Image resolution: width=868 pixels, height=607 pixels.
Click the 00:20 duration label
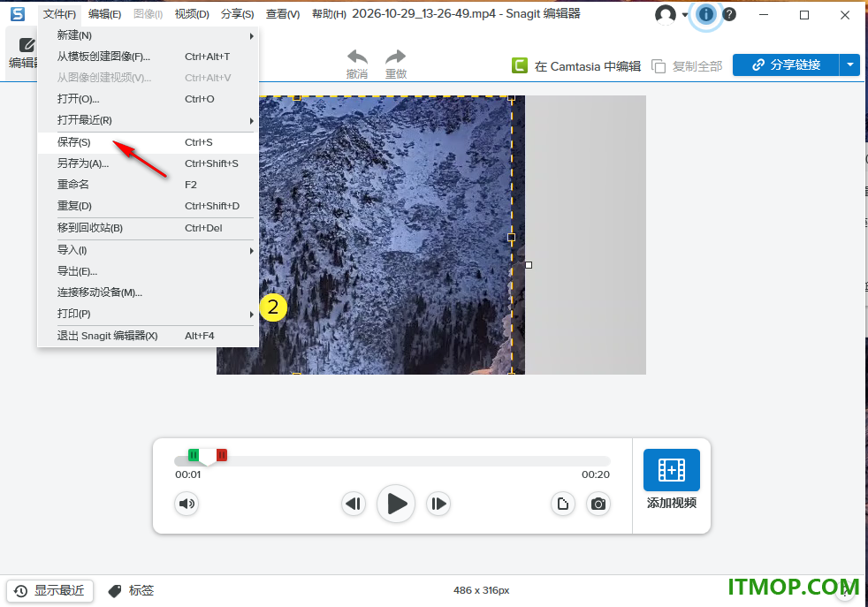[596, 474]
